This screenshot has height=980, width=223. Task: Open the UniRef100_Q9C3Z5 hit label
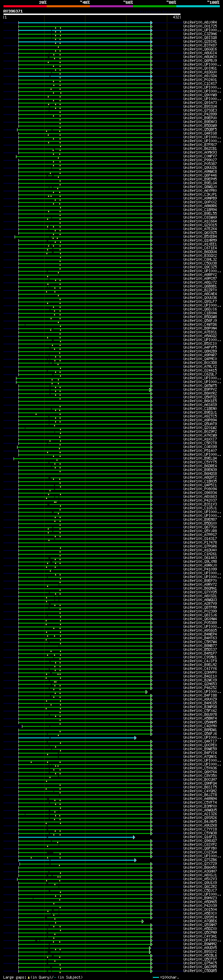tap(200, 267)
